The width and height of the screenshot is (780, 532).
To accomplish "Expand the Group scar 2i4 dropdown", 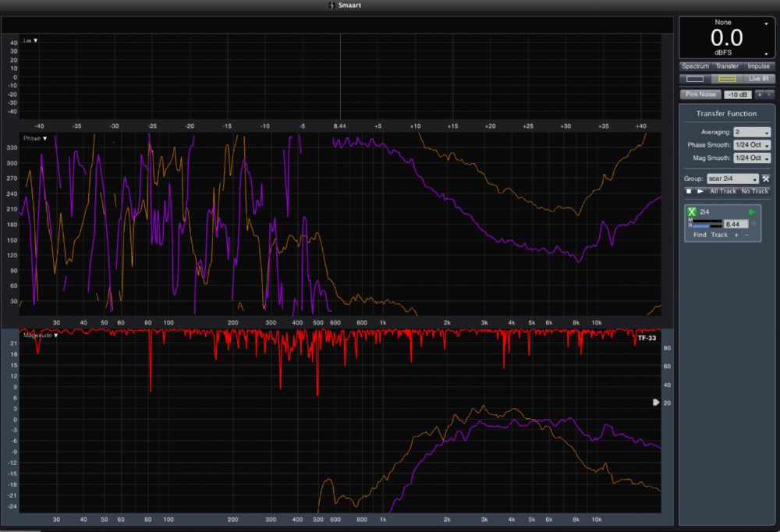I will [733, 179].
